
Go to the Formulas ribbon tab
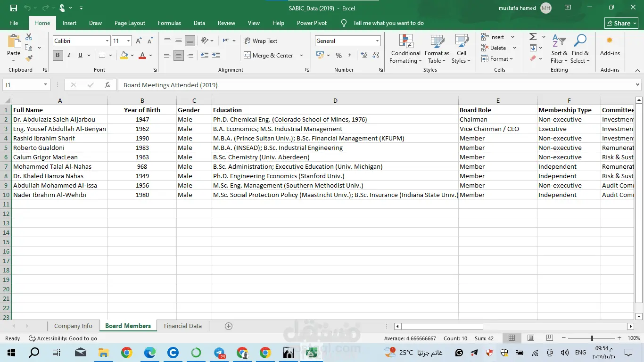pyautogui.click(x=169, y=23)
